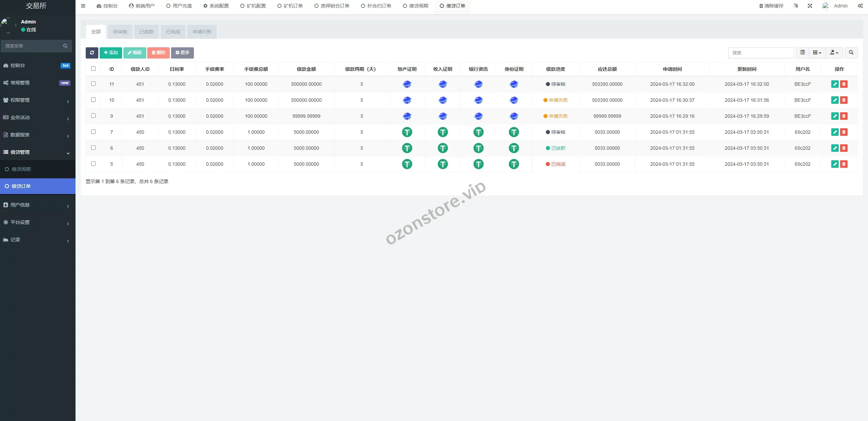Click the fullscreen icon in the top bar
The width and height of the screenshot is (868, 421).
[810, 6]
